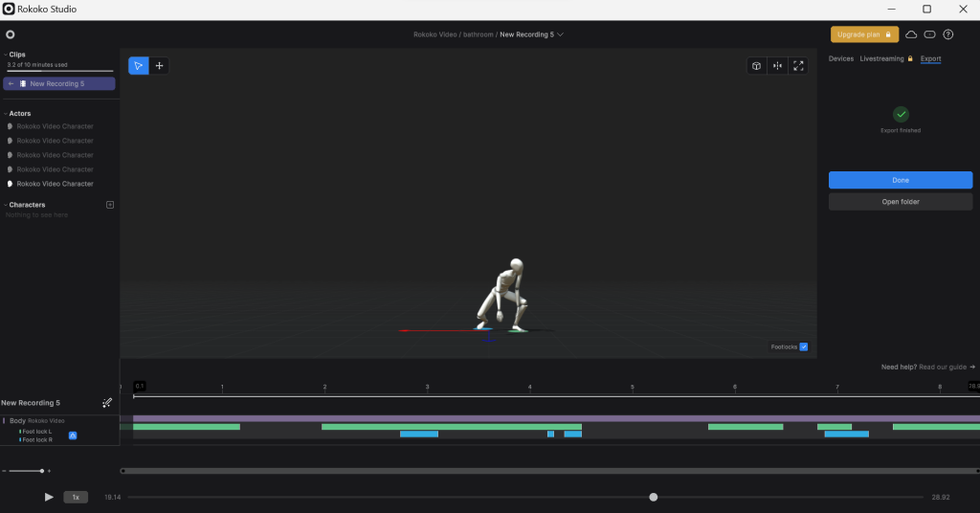Click the timeline zoom out minus

[4, 471]
